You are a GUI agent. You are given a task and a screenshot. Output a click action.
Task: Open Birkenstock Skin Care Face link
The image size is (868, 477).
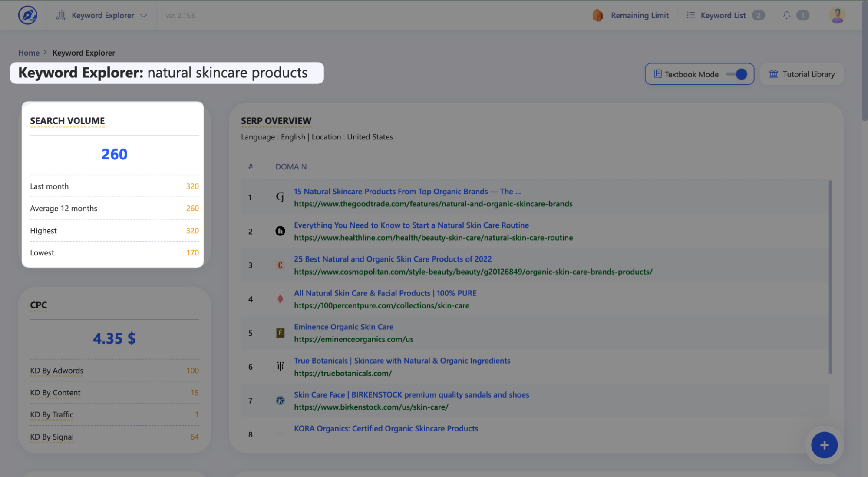411,395
